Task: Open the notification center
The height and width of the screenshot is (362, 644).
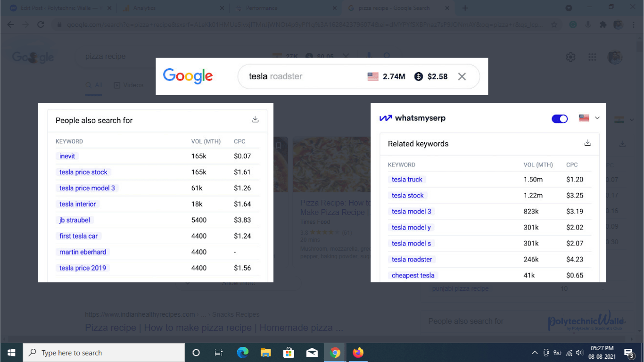Action: [629, 353]
